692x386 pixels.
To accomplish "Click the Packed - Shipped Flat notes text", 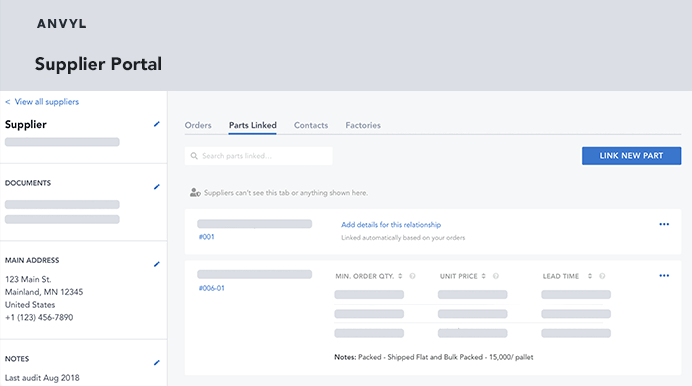I will [446, 357].
